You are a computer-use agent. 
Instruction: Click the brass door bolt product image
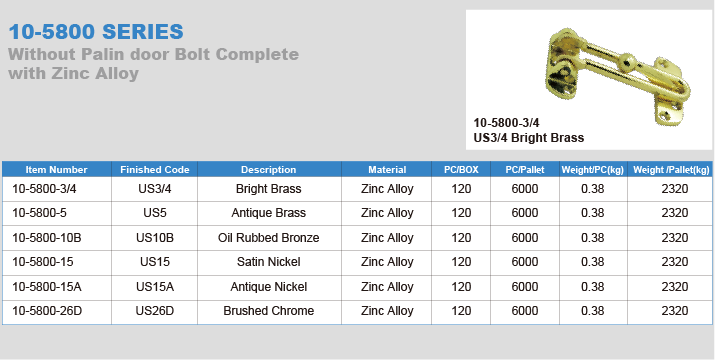[617, 76]
